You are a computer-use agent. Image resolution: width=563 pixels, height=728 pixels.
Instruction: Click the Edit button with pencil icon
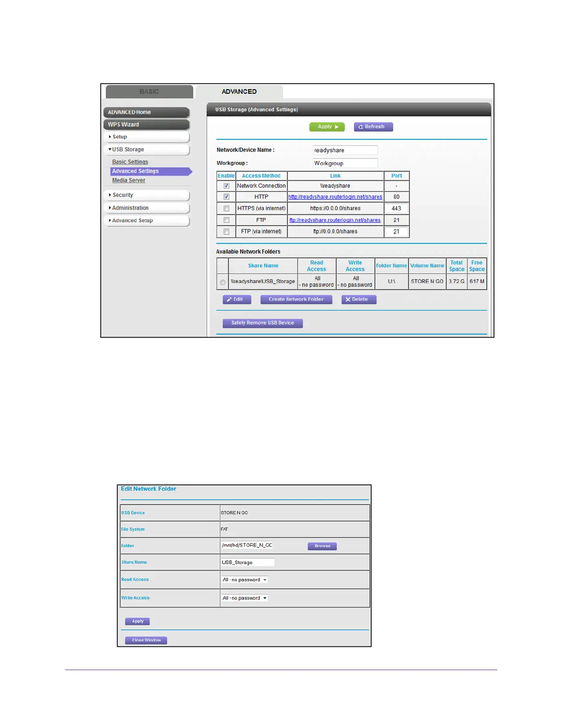(237, 300)
